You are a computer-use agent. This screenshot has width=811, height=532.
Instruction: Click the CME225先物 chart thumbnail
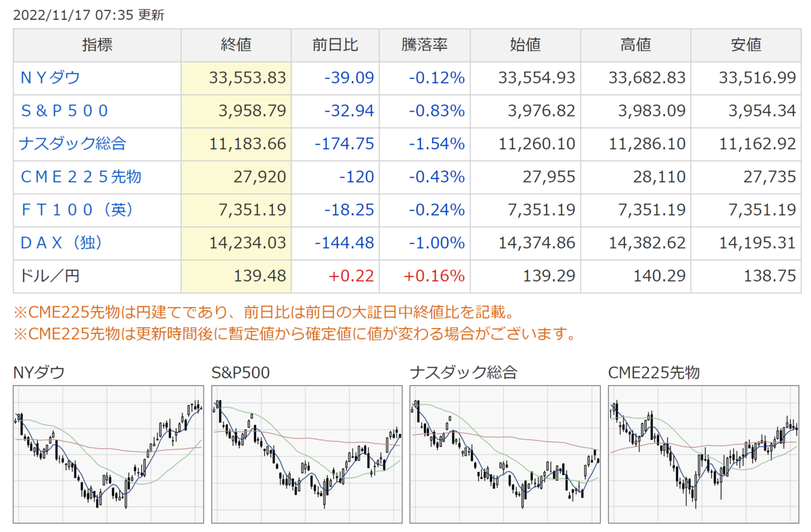704,454
